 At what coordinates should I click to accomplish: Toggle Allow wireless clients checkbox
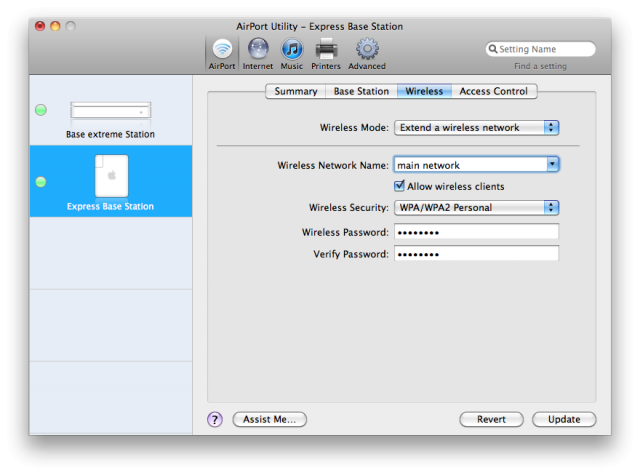399,186
